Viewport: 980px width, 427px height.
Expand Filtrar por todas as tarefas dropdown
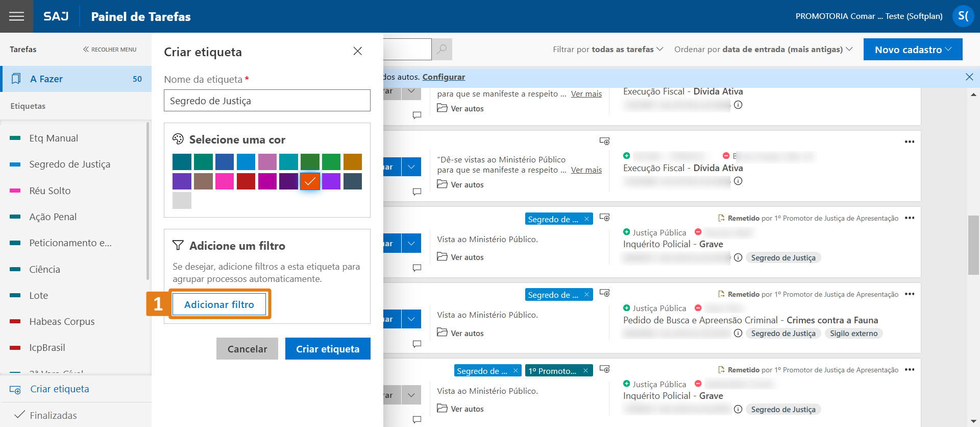[x=607, y=50]
